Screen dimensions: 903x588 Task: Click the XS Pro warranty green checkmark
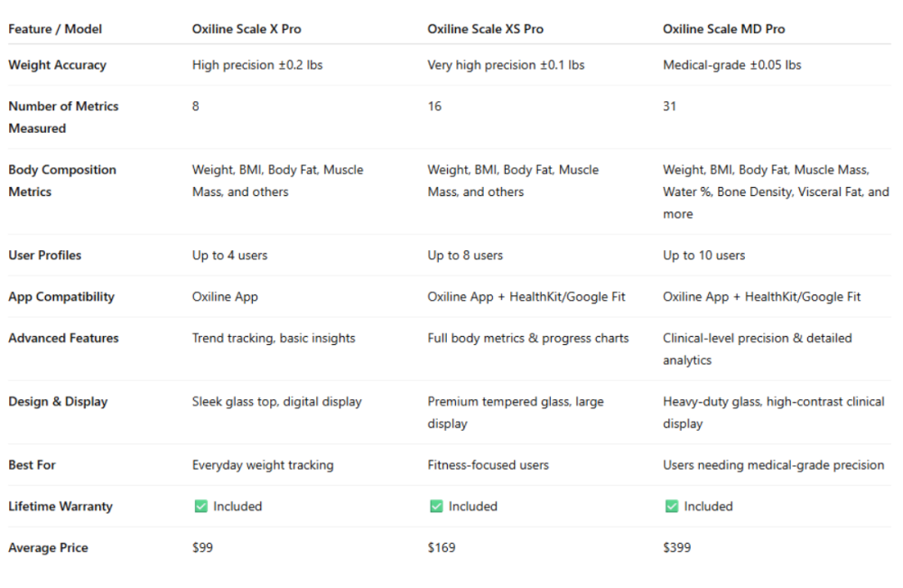click(436, 507)
